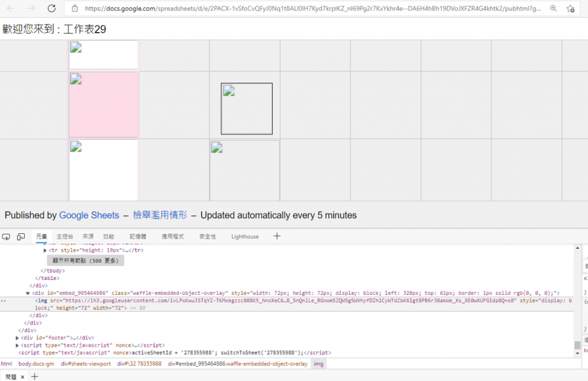
Task: Switch to the Lighthouse tab
Action: click(245, 237)
